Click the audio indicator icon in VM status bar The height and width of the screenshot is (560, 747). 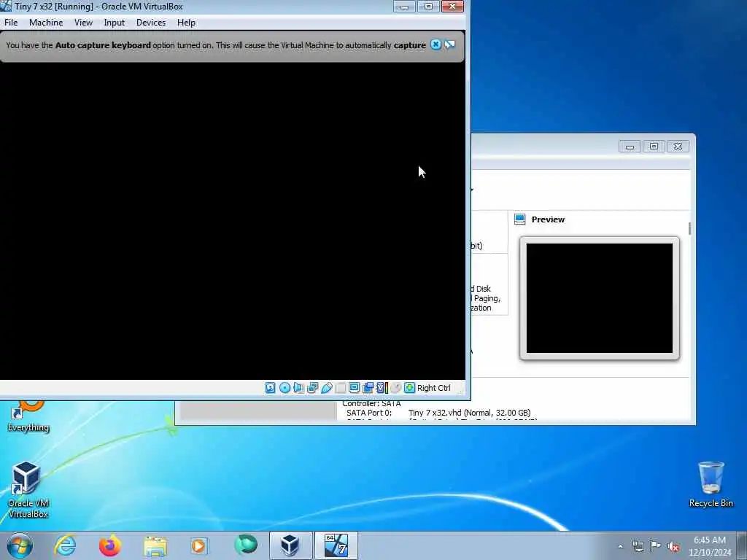click(x=298, y=388)
